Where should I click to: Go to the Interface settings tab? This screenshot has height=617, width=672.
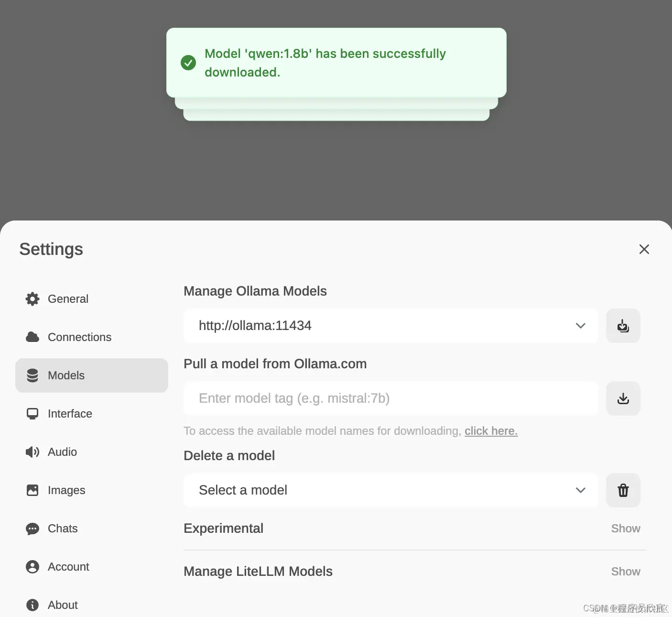click(91, 414)
